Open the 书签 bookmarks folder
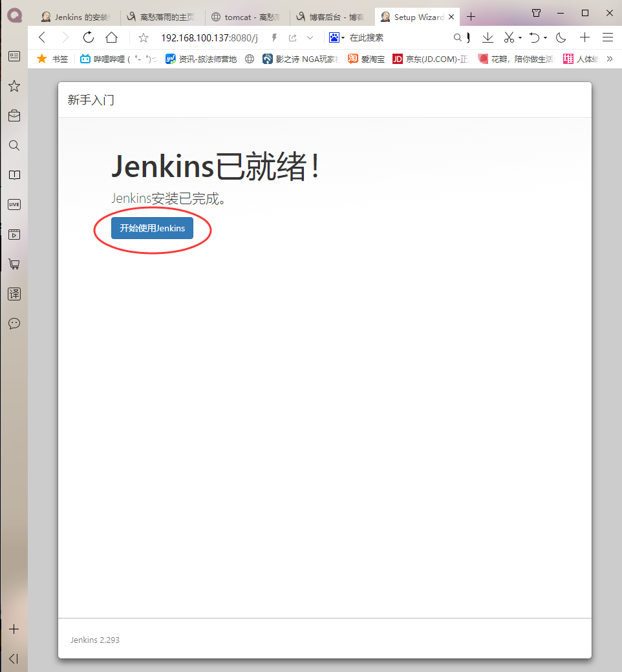Viewport: 622px width, 672px height. [53, 59]
